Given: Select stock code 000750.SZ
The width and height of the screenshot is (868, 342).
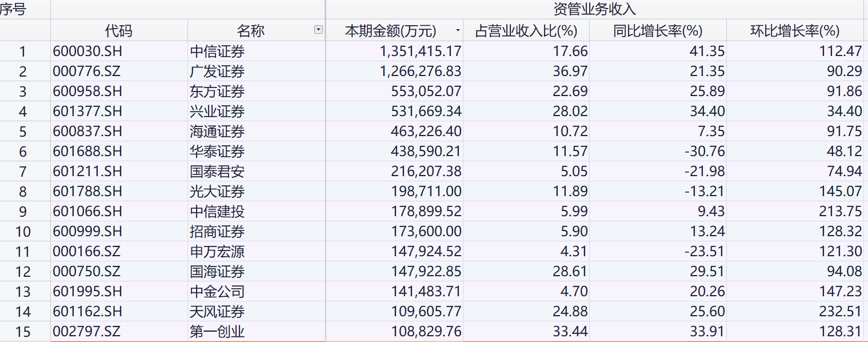Looking at the screenshot, I should coord(119,272).
